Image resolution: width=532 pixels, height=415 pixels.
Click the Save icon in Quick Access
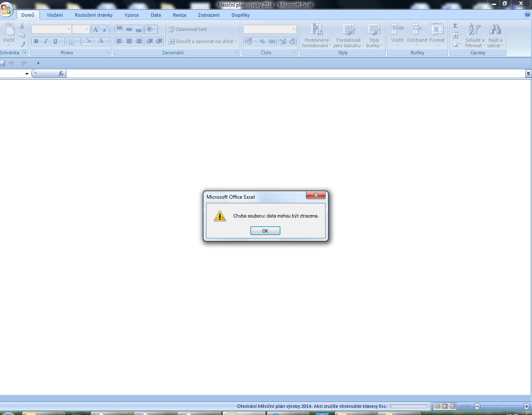(x=3, y=63)
